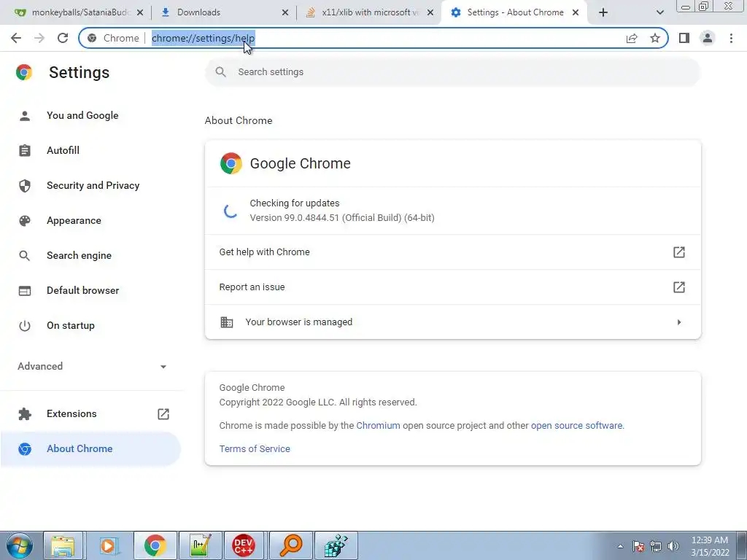
Task: Open Dev-C++ from the taskbar
Action: pyautogui.click(x=244, y=545)
